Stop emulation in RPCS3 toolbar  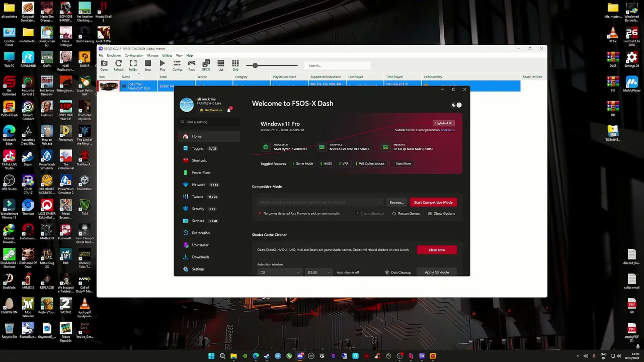[x=148, y=65]
